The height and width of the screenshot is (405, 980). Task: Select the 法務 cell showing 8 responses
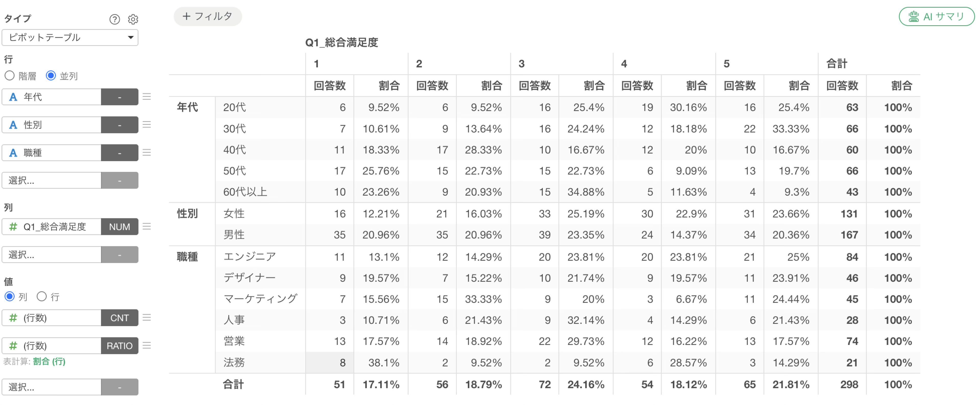(x=329, y=362)
